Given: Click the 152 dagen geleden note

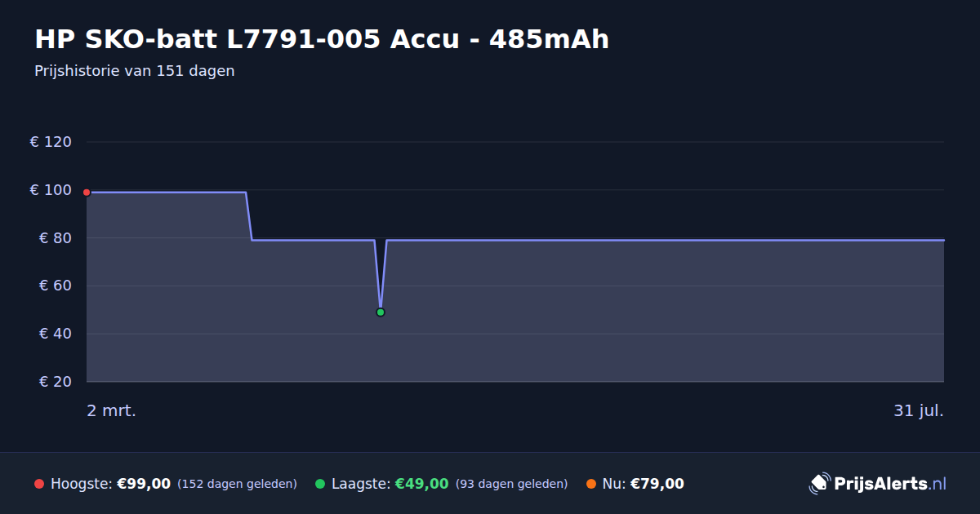Looking at the screenshot, I should [x=237, y=485].
